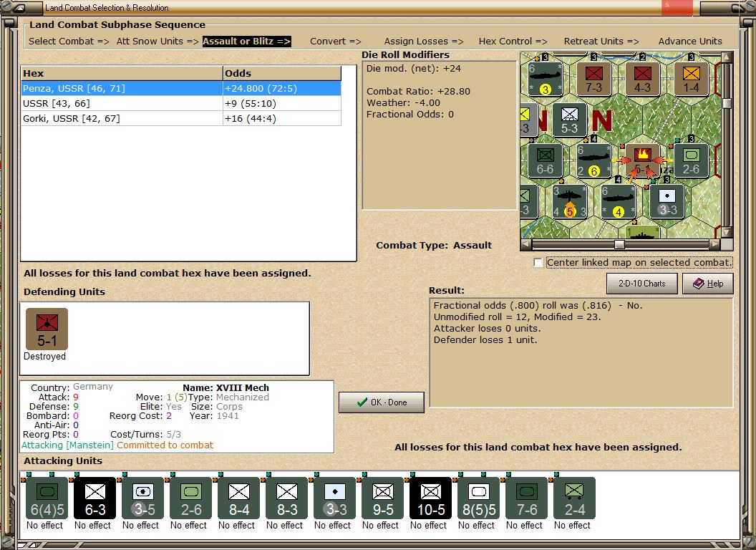Viewport: 756px width, 550px height.
Task: Click the Hex Control subphase label
Action: tap(513, 42)
